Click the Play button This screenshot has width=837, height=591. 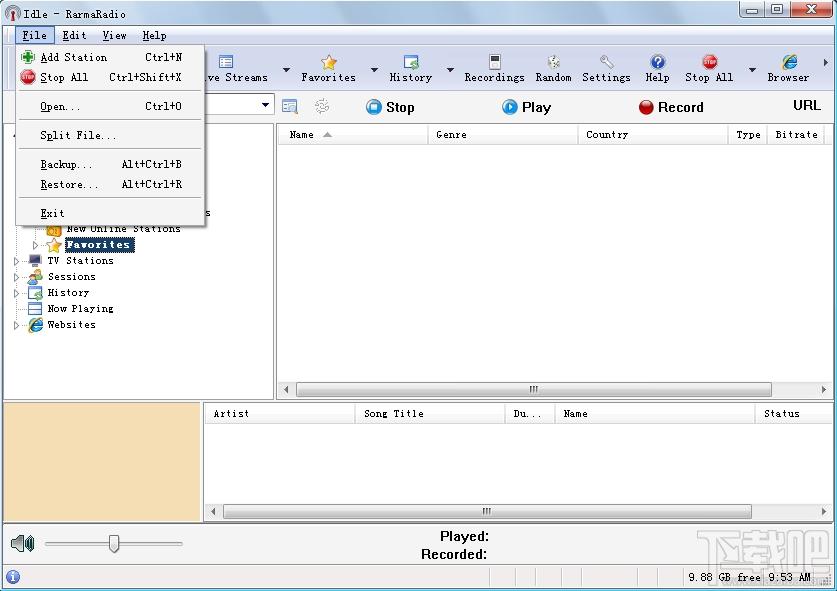(526, 107)
